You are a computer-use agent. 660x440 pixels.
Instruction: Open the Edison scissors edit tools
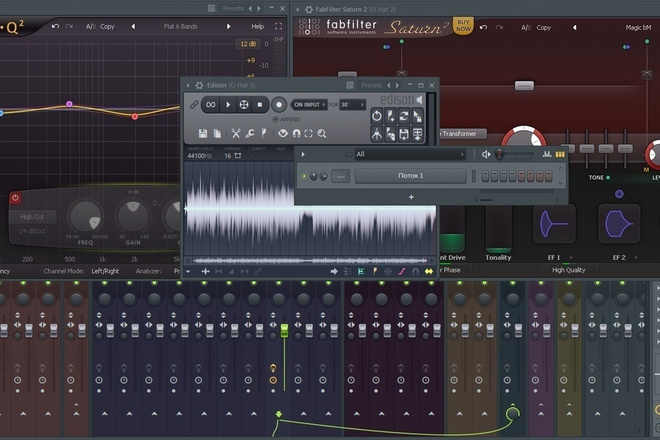pyautogui.click(x=236, y=133)
